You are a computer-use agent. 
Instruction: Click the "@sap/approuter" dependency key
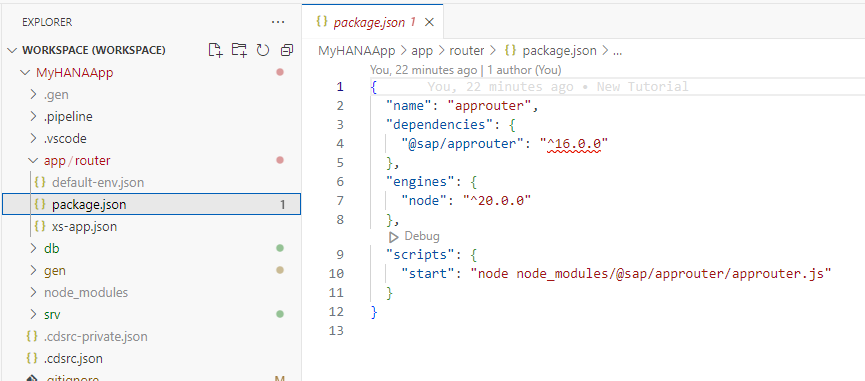click(x=462, y=143)
